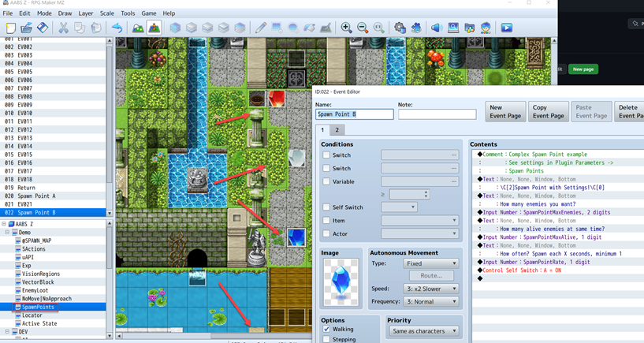
Task: Open the Item condition dropdown
Action: click(x=420, y=220)
